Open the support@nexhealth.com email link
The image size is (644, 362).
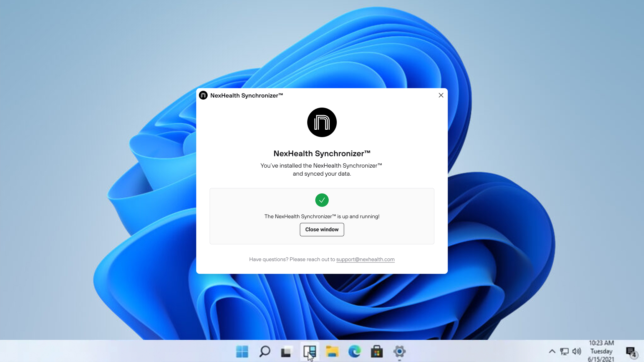click(365, 259)
